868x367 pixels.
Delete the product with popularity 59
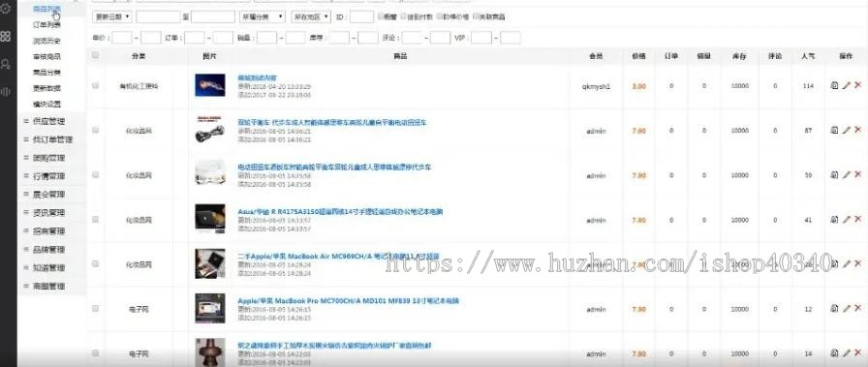point(858,174)
